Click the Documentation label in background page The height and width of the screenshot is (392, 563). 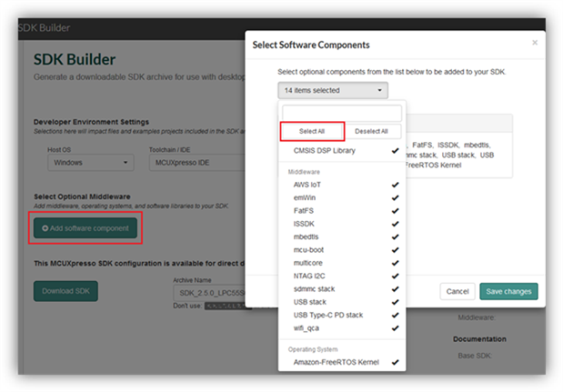(x=479, y=339)
